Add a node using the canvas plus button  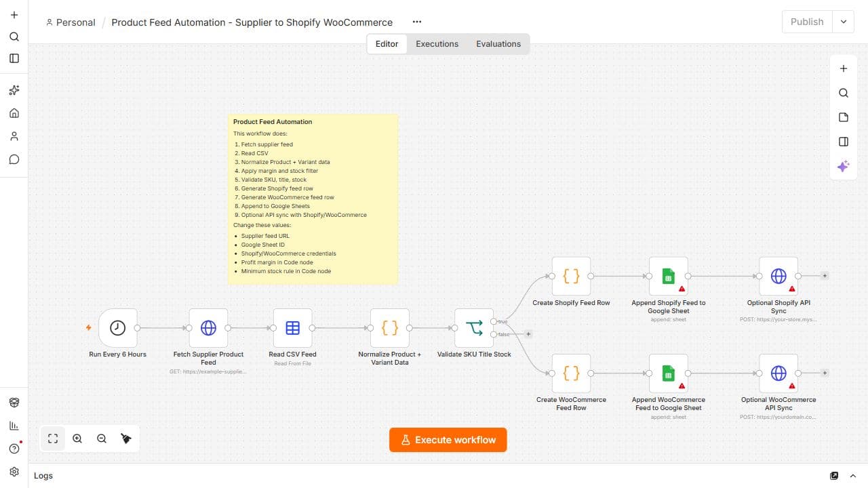(844, 68)
